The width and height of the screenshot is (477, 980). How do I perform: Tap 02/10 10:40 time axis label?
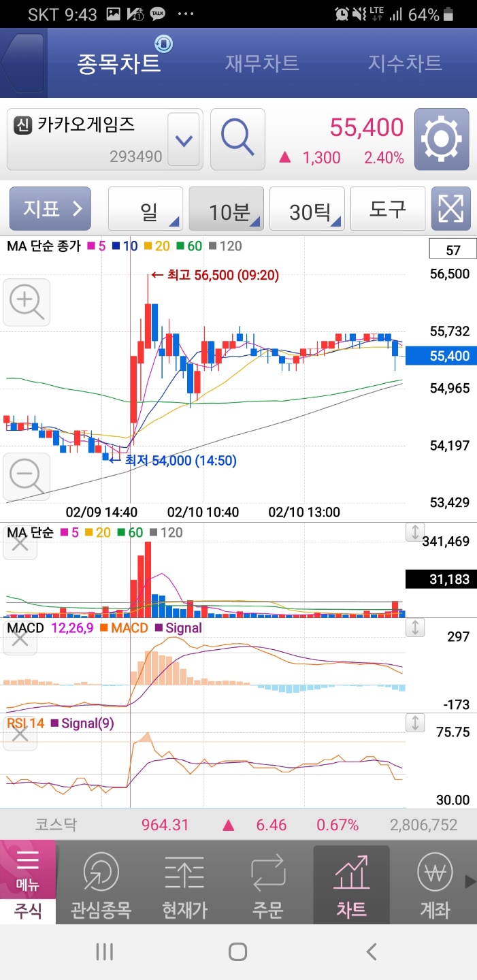(203, 512)
